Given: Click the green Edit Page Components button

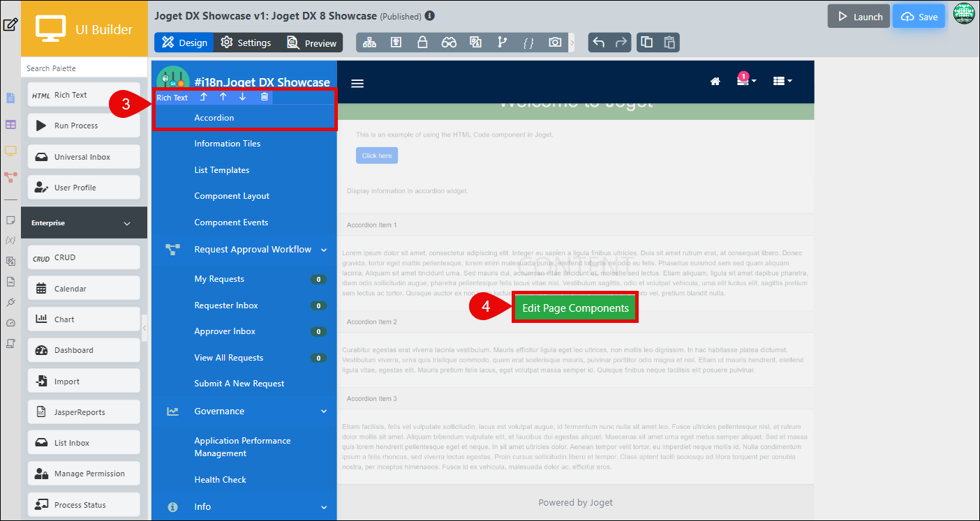Looking at the screenshot, I should coord(575,308).
